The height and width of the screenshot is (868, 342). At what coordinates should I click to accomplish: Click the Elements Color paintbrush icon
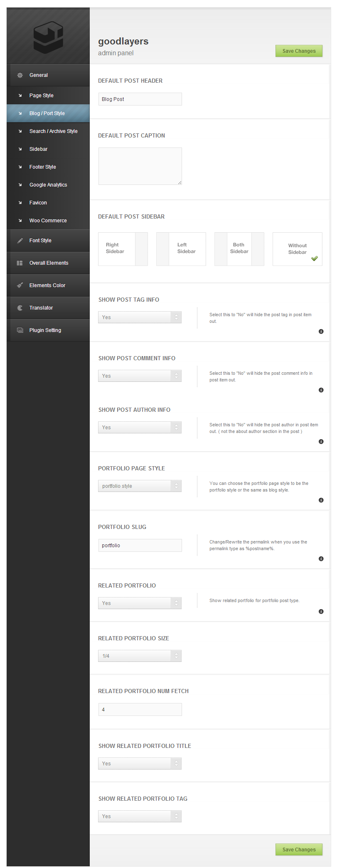click(20, 285)
